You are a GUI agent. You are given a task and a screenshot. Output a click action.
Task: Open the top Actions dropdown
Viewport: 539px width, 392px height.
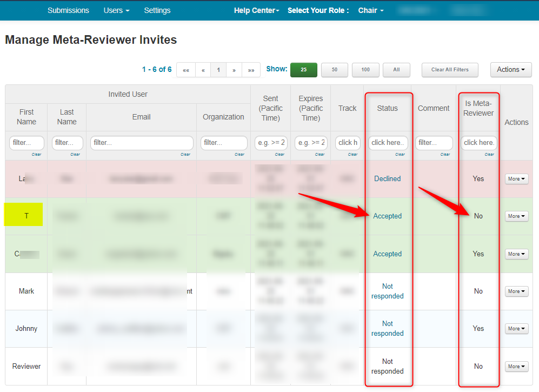pos(511,69)
